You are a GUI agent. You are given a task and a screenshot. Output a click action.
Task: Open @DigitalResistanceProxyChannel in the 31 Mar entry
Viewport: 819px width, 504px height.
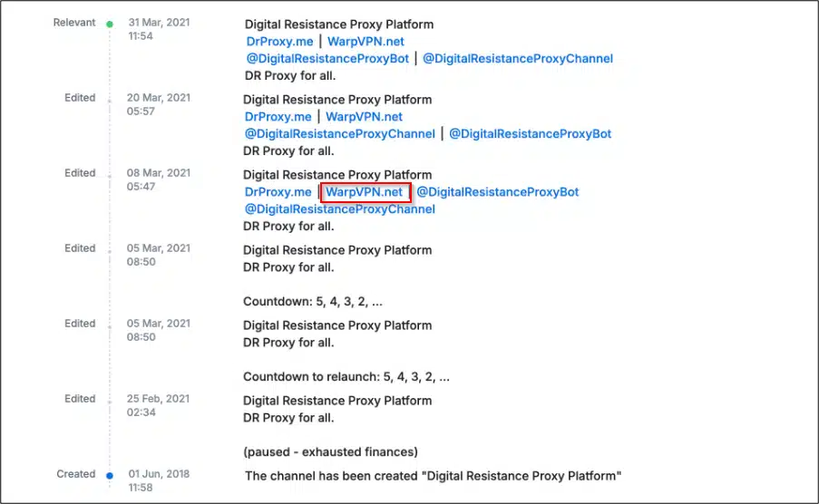click(518, 59)
